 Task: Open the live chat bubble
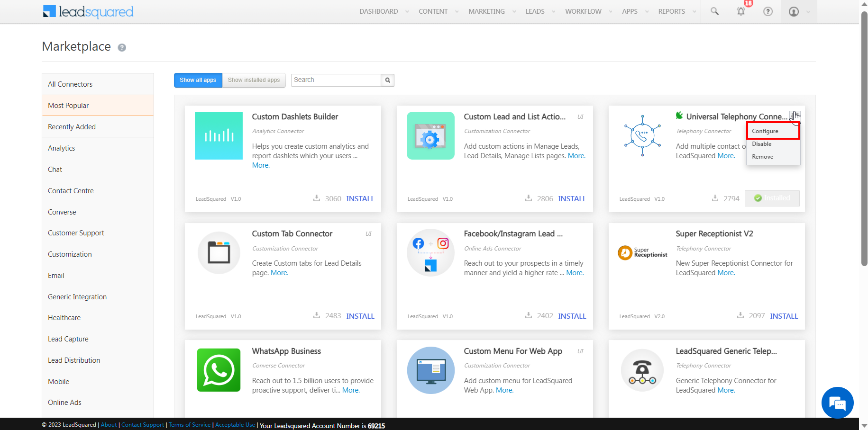click(x=837, y=403)
